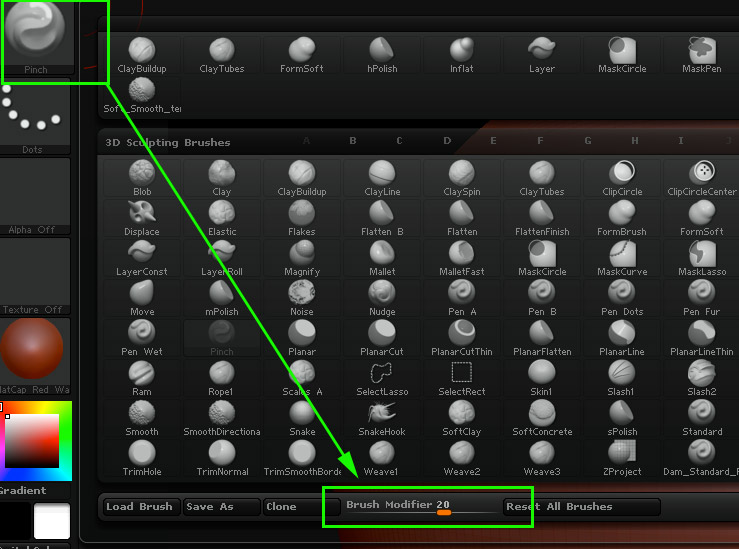Pick the Pen Fur brush
The image size is (739, 549).
[x=701, y=298]
